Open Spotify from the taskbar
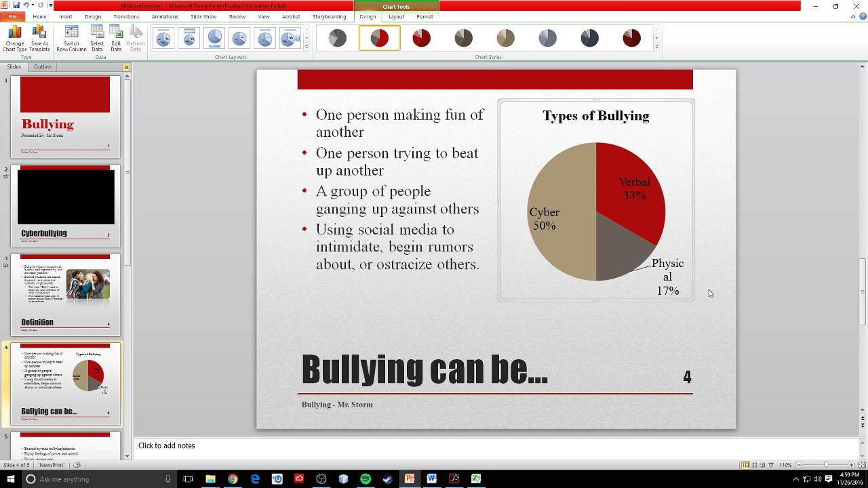868x488 pixels. click(366, 479)
